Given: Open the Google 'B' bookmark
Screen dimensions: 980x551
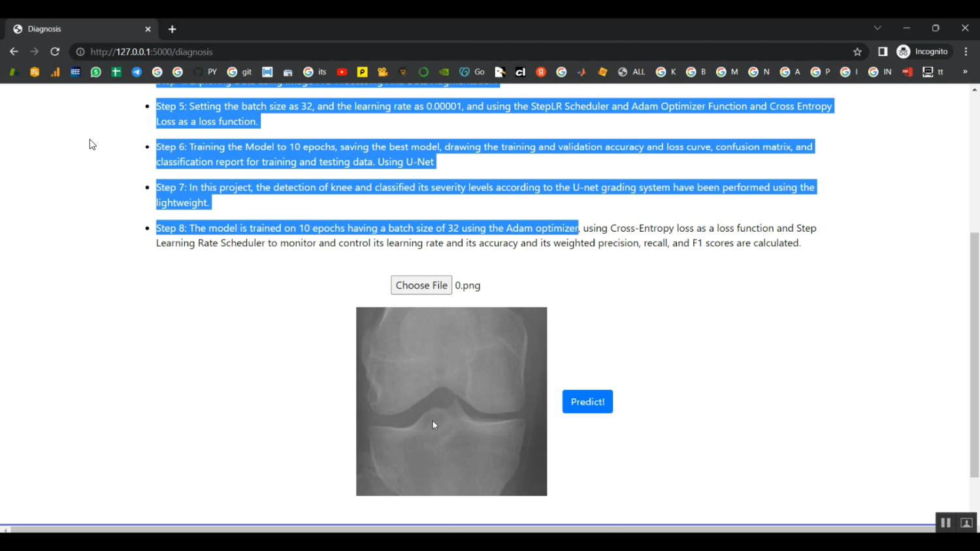Looking at the screenshot, I should tap(696, 72).
